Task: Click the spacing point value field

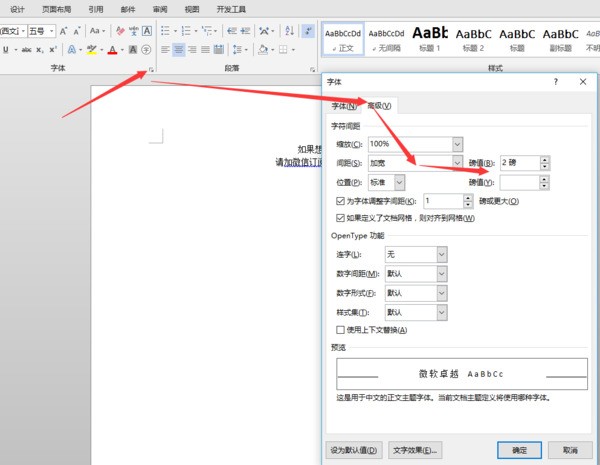Action: pos(518,163)
